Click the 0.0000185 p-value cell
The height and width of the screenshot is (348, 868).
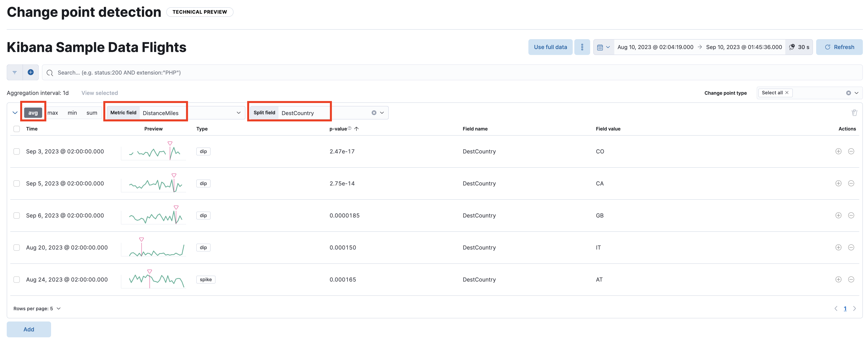[x=344, y=215]
